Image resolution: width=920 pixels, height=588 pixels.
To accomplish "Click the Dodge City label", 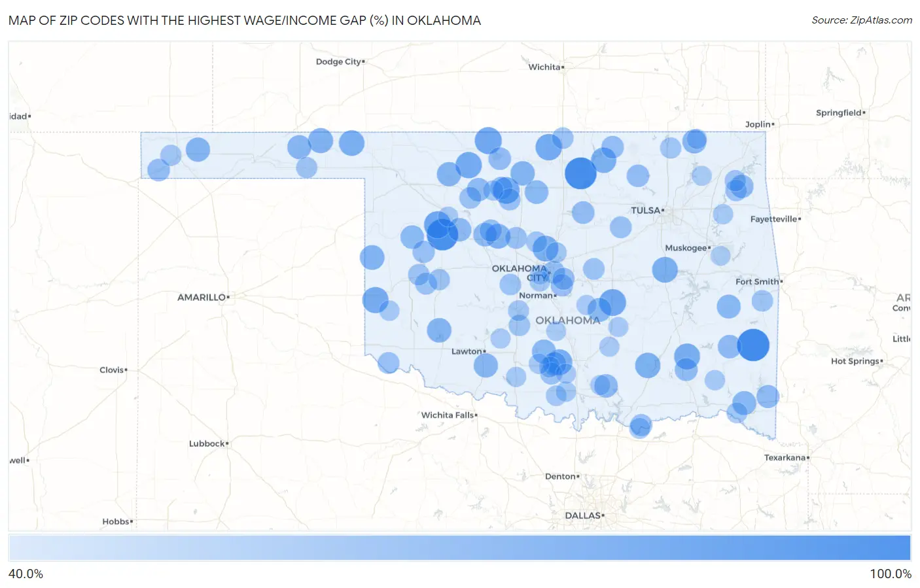I will (338, 61).
